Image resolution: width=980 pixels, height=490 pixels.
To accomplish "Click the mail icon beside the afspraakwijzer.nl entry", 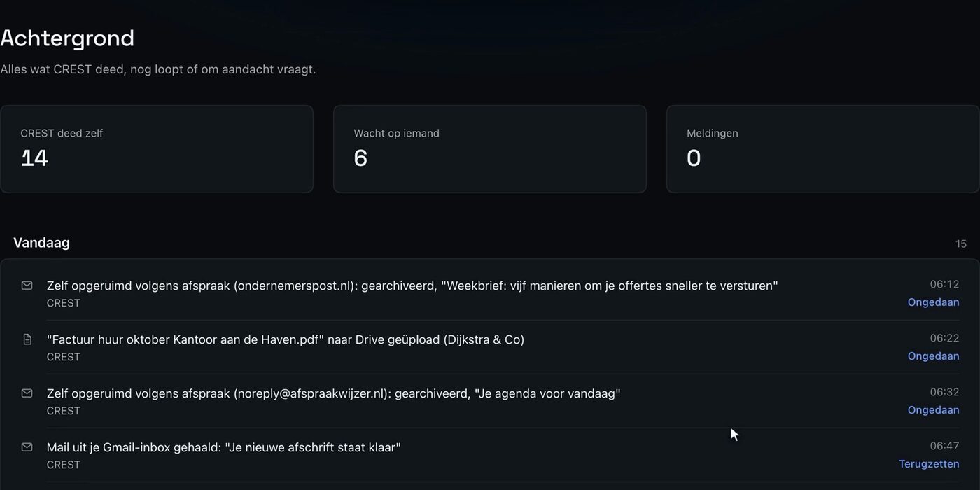I will (27, 393).
